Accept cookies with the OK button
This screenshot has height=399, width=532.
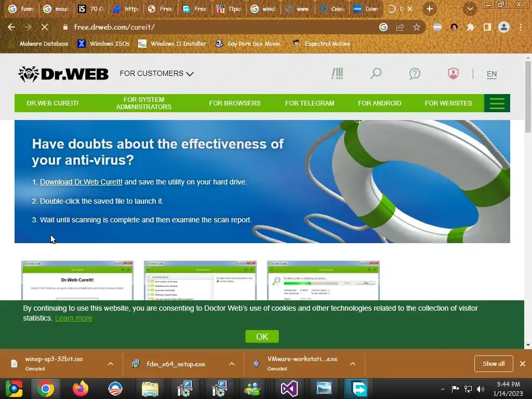click(x=262, y=337)
